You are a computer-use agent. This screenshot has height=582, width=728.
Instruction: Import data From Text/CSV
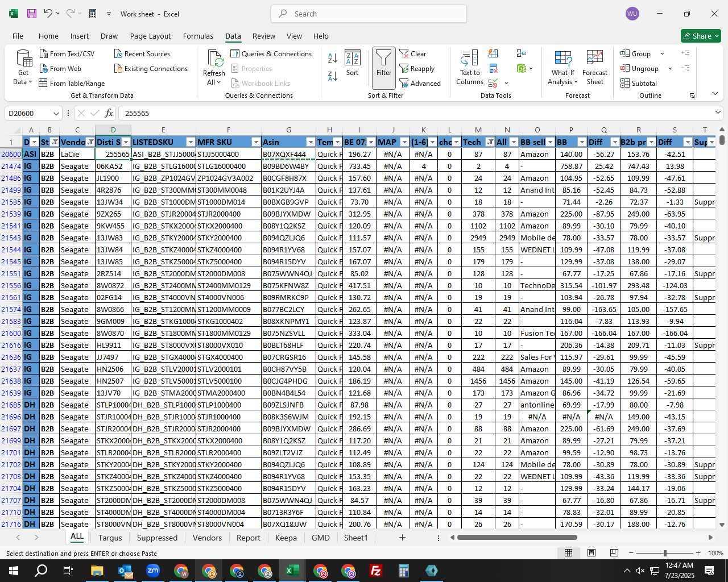[x=67, y=53]
